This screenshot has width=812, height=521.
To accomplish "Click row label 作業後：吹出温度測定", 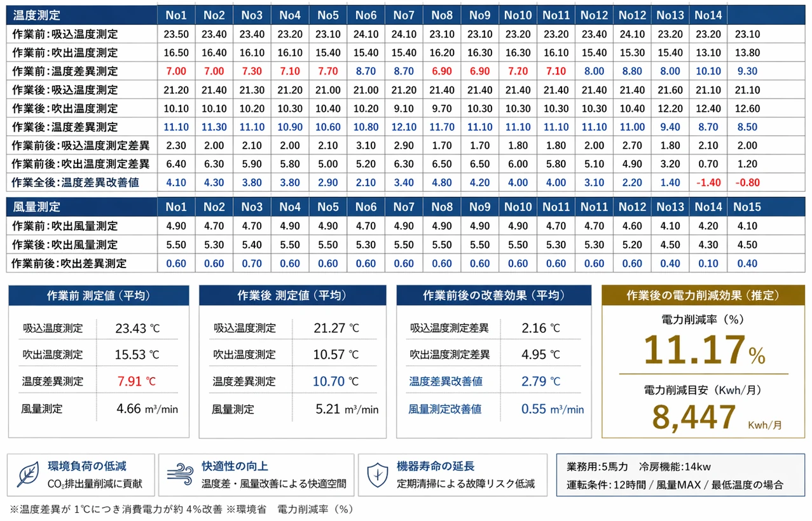I will (65, 109).
